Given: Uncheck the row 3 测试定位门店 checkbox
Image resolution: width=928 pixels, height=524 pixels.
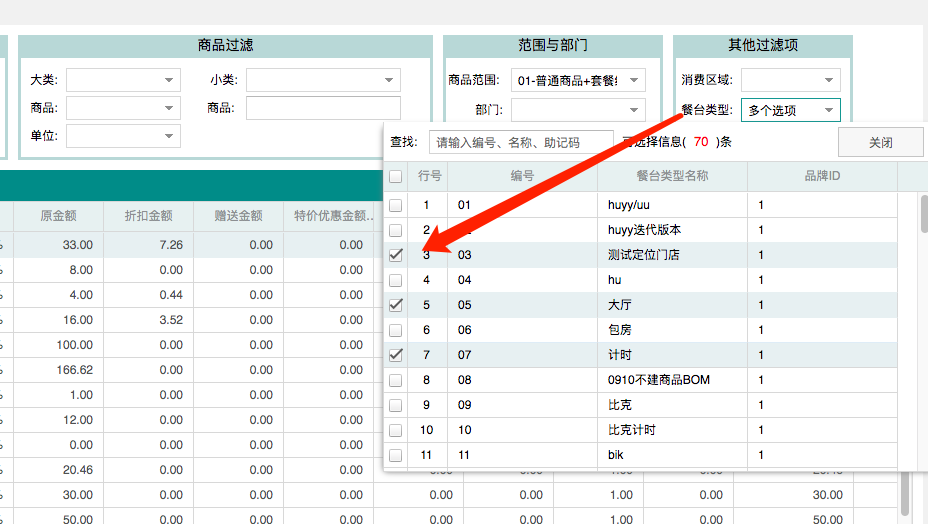Looking at the screenshot, I should [396, 255].
